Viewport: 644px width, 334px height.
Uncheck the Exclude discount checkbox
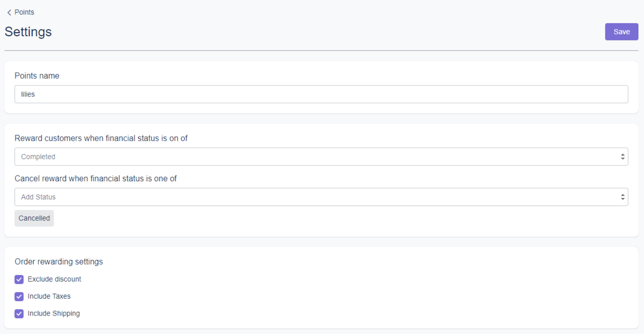tap(19, 279)
